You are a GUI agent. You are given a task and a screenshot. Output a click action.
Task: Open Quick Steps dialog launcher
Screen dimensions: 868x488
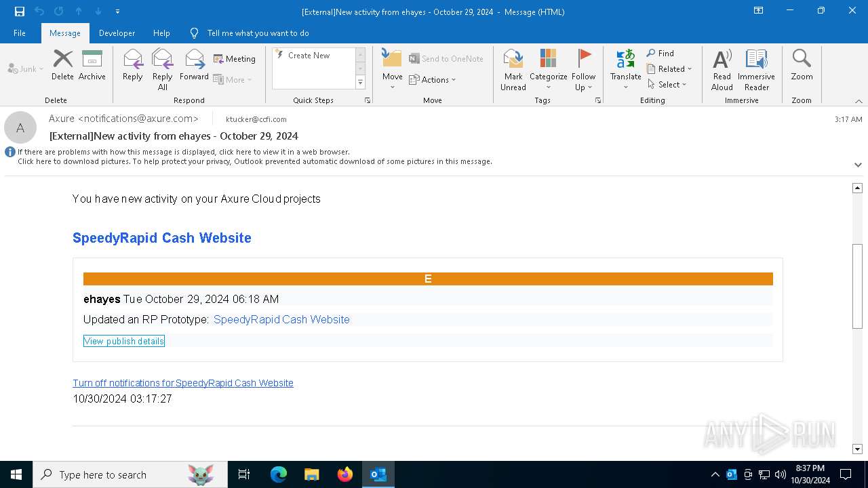(x=368, y=100)
